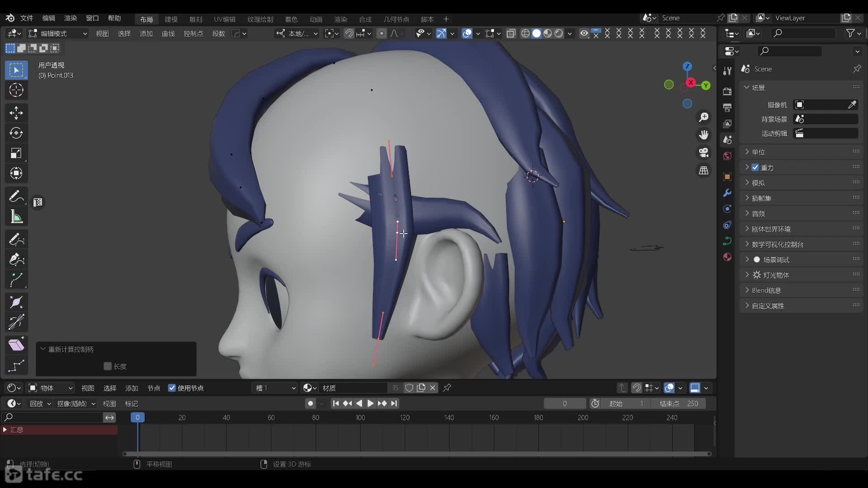868x488 pixels.
Task: Toggle X-ray display
Action: [x=511, y=33]
